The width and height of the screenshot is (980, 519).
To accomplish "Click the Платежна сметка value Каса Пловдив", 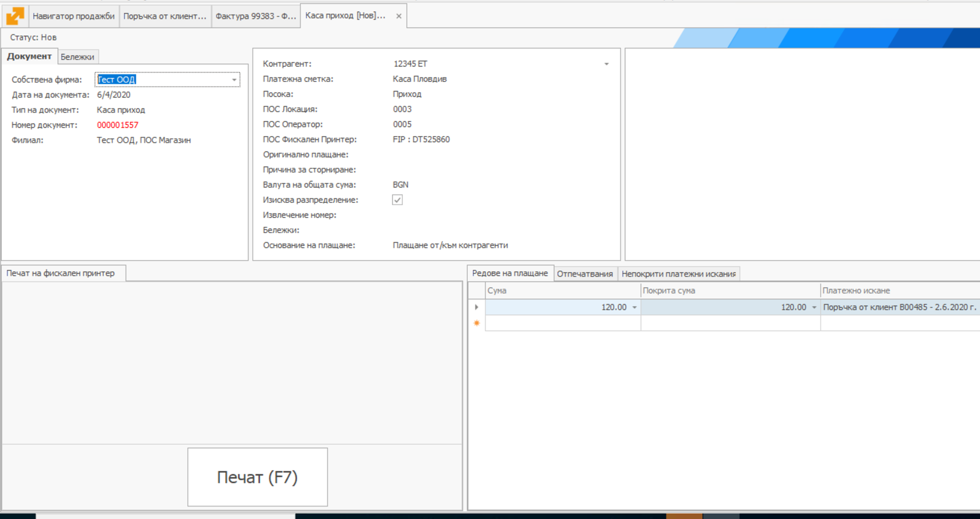I will point(419,79).
